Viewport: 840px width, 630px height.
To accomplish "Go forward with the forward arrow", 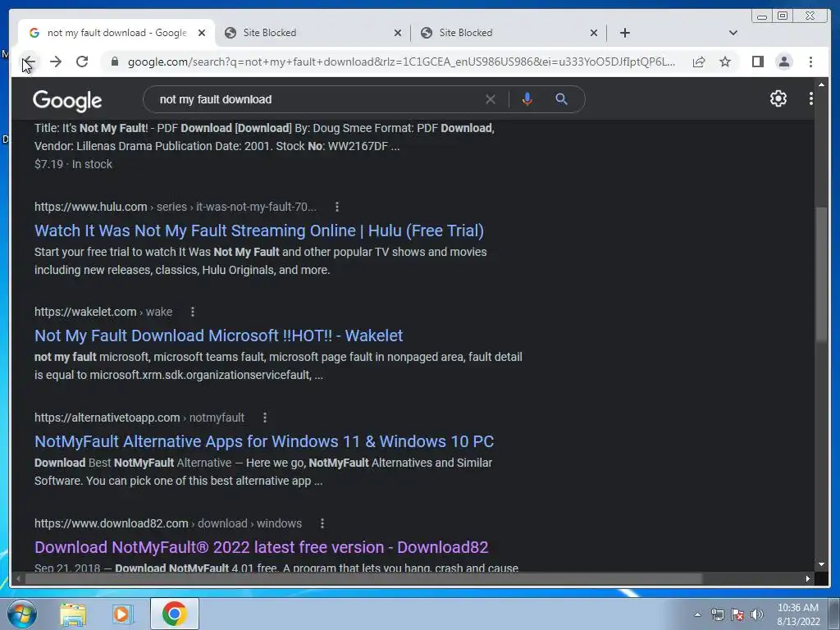I will [x=55, y=62].
